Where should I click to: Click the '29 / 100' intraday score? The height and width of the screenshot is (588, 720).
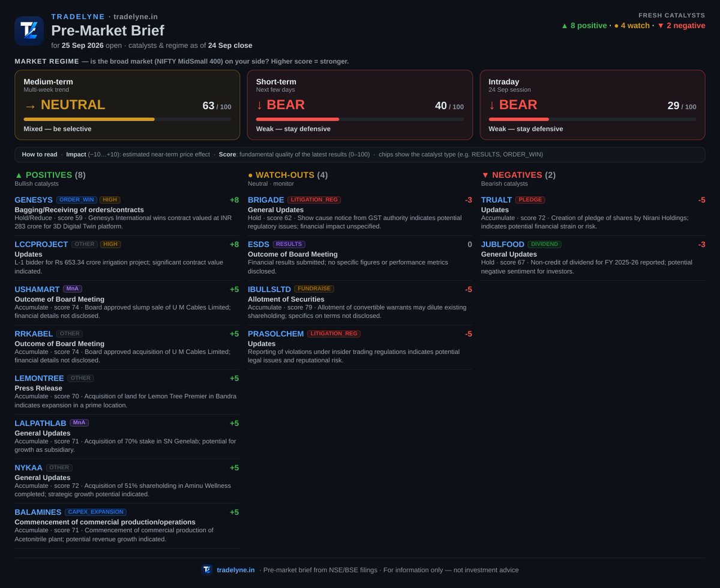point(682,106)
